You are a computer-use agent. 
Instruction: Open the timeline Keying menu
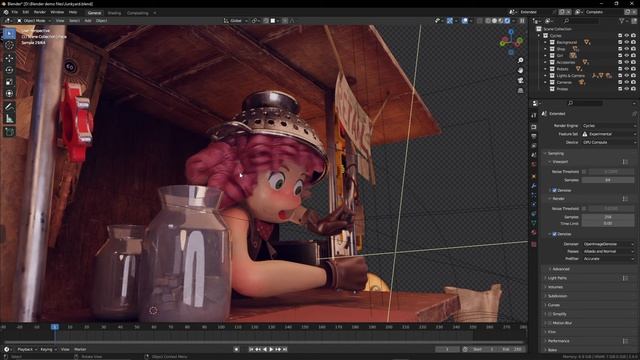(48, 349)
